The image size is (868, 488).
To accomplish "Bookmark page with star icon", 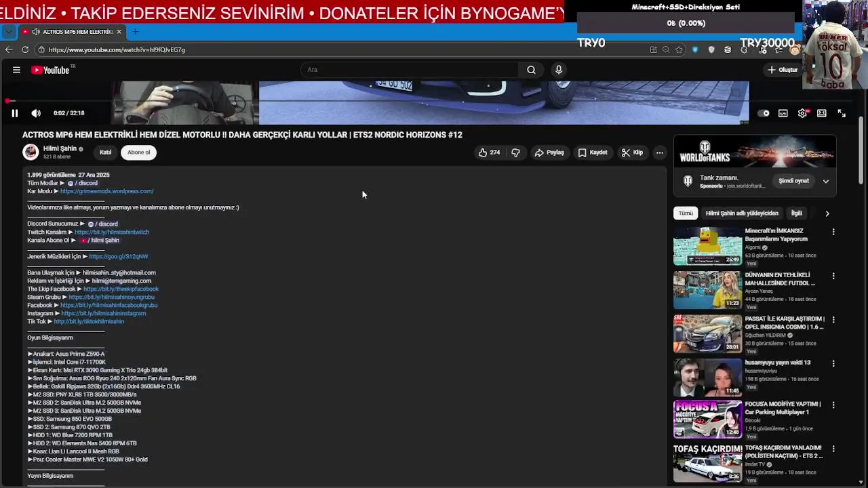I will tap(679, 49).
